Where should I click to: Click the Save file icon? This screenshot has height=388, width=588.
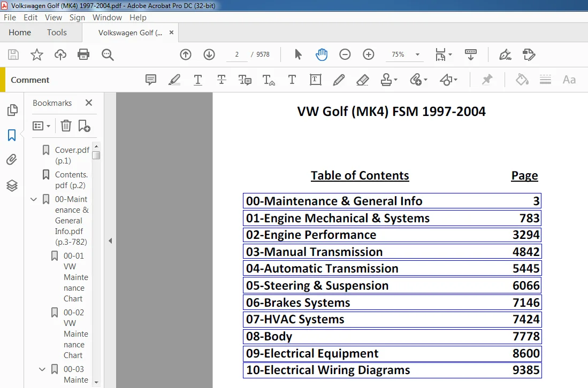13,55
